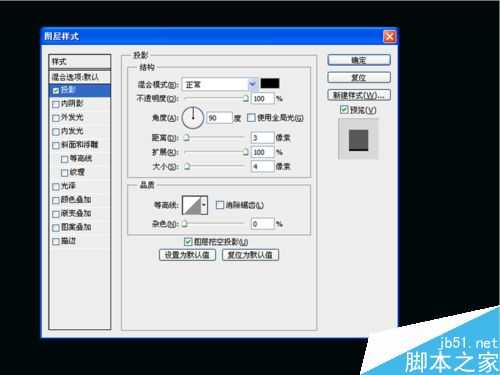Select the 光泽 label in styles list
This screenshot has width=500, height=375.
tap(68, 186)
